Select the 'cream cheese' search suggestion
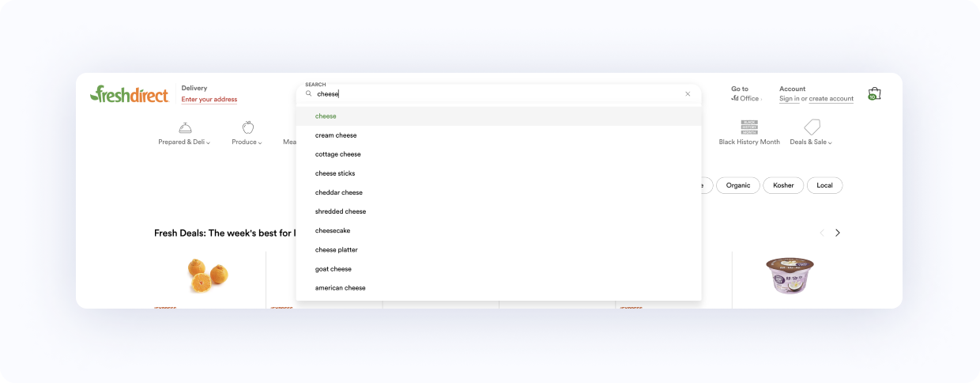Screen dimensions: 980x383 point(336,135)
